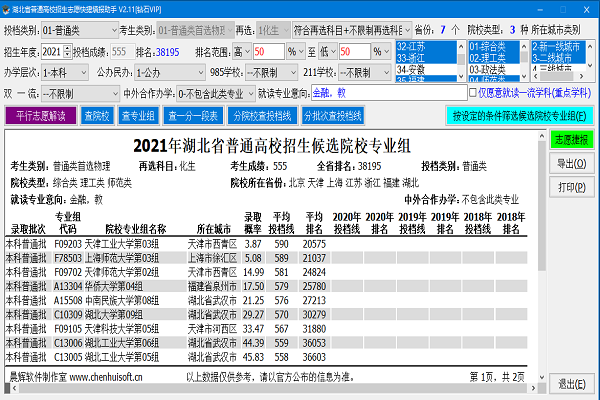The width and height of the screenshot is (600, 400).
Task: Click the 就读专业意向 text field
Action: pos(389,93)
